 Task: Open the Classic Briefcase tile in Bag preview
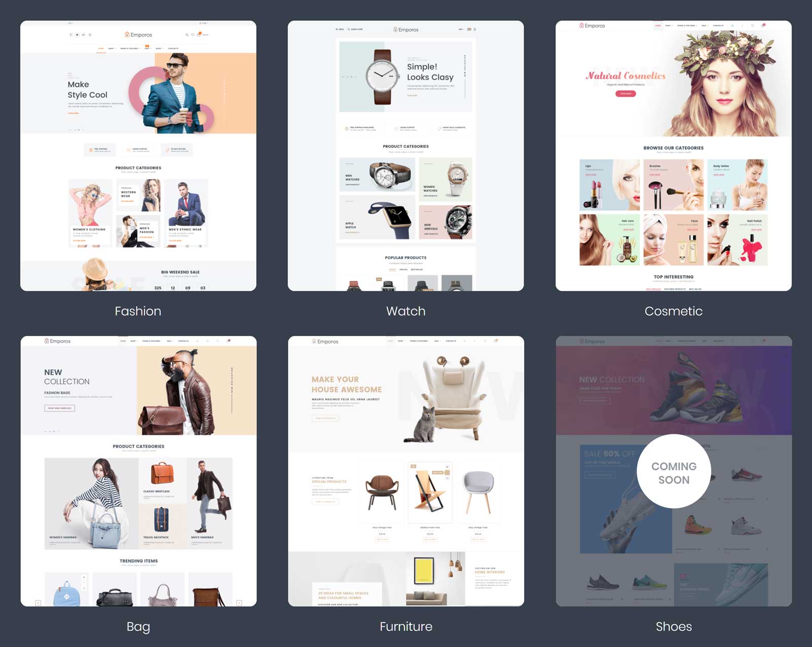coord(162,481)
